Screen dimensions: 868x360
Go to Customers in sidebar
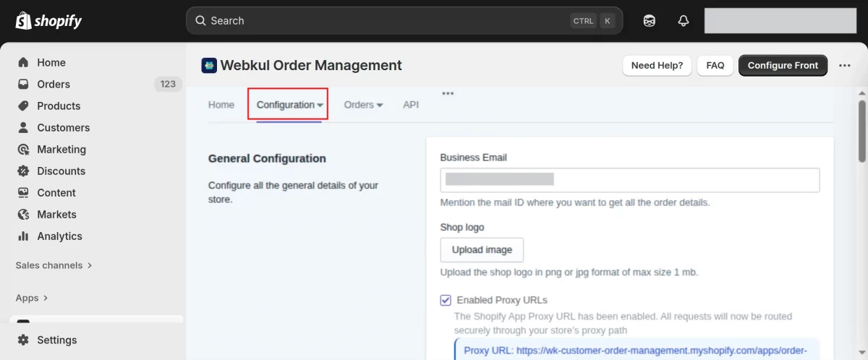pos(64,128)
